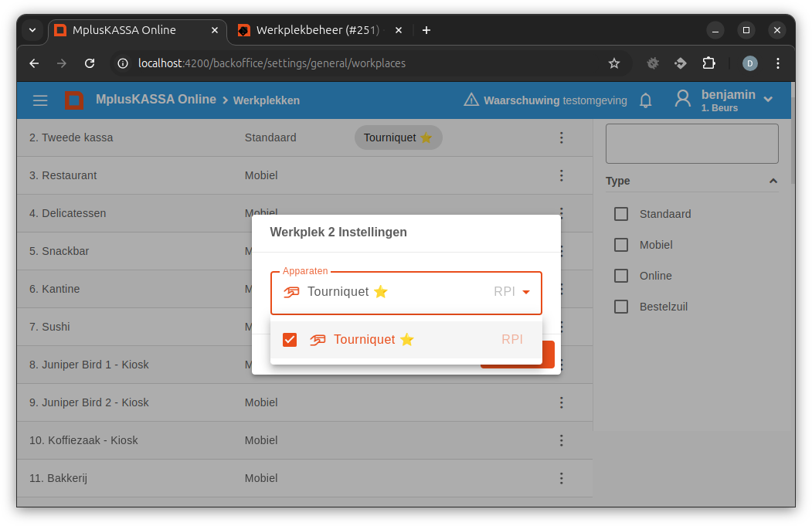View site information icon in address bar
Screen dimensions: 812x526
click(x=123, y=63)
